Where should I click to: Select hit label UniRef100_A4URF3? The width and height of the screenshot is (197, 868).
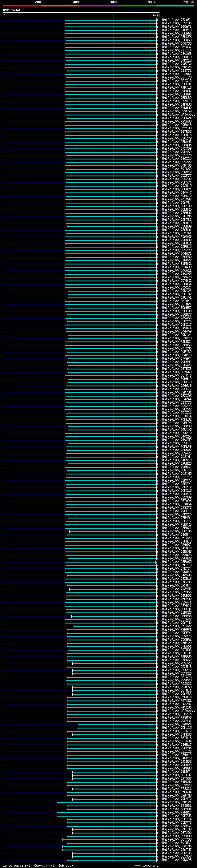pos(177,30)
